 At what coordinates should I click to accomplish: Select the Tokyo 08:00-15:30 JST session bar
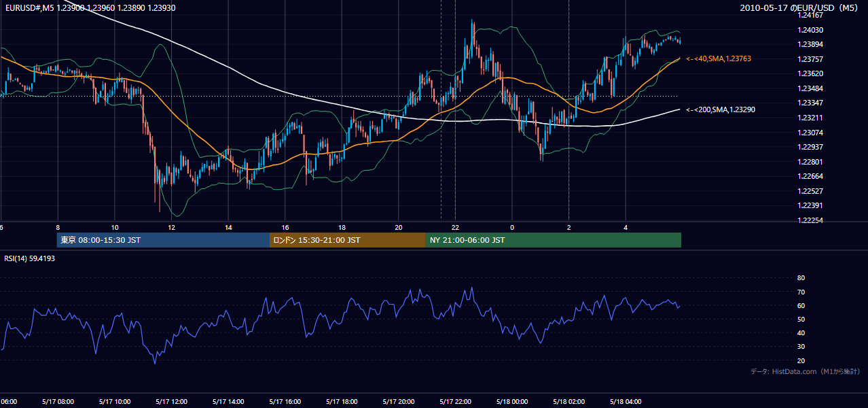[163, 240]
